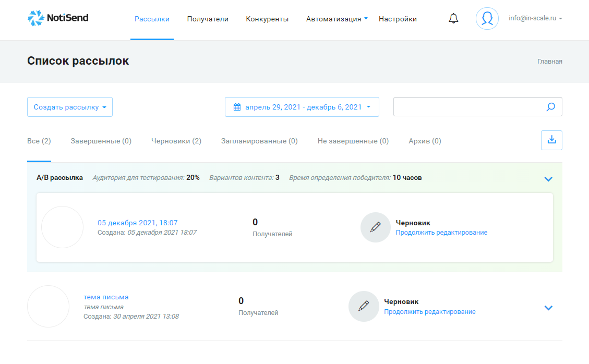Click Черновик status of 05 декабря mailing
This screenshot has width=589, height=364.
[x=413, y=223]
